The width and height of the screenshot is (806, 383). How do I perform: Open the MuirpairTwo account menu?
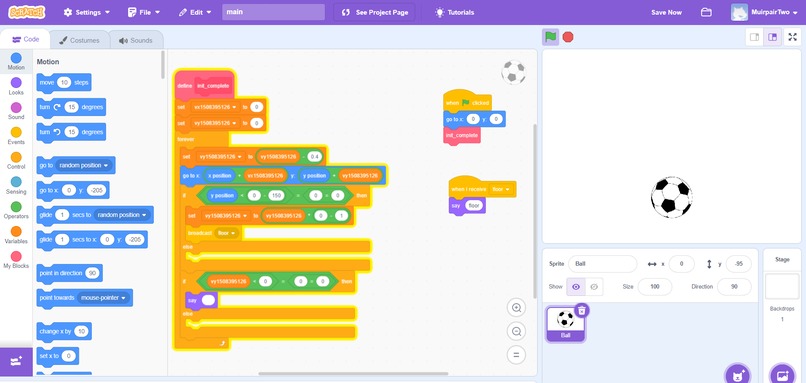point(764,12)
